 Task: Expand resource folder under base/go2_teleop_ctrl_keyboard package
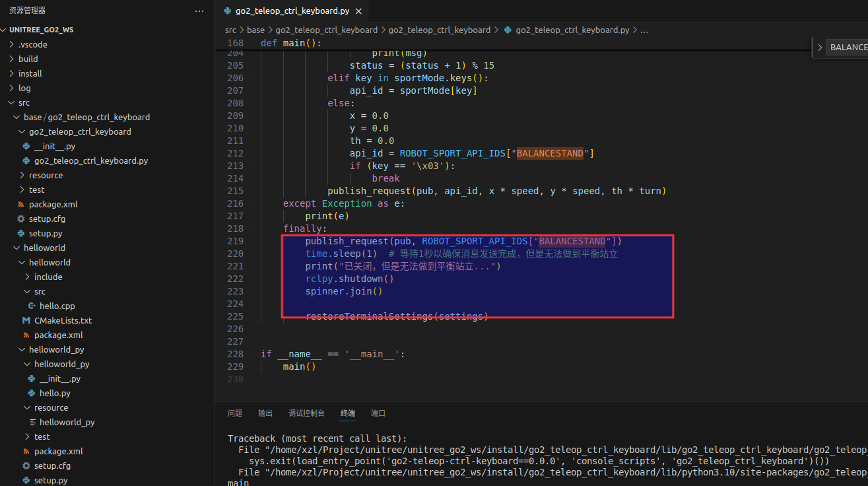[x=22, y=175]
